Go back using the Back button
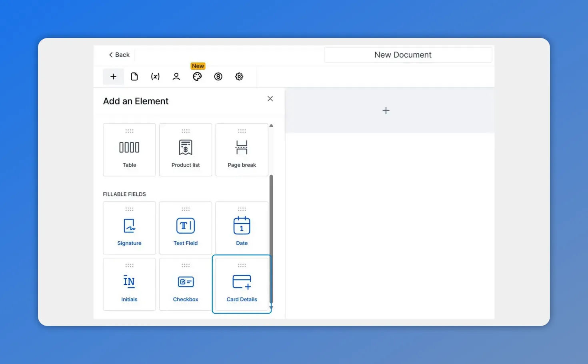 119,55
